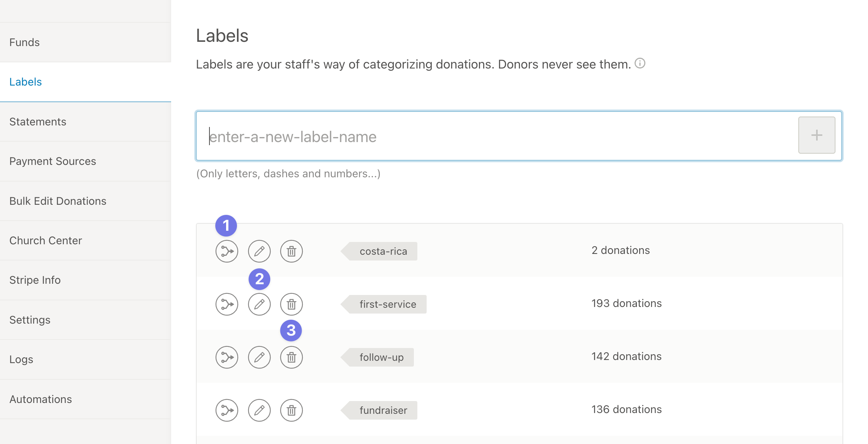
Task: Click the info icon beside labels description
Action: tap(640, 63)
